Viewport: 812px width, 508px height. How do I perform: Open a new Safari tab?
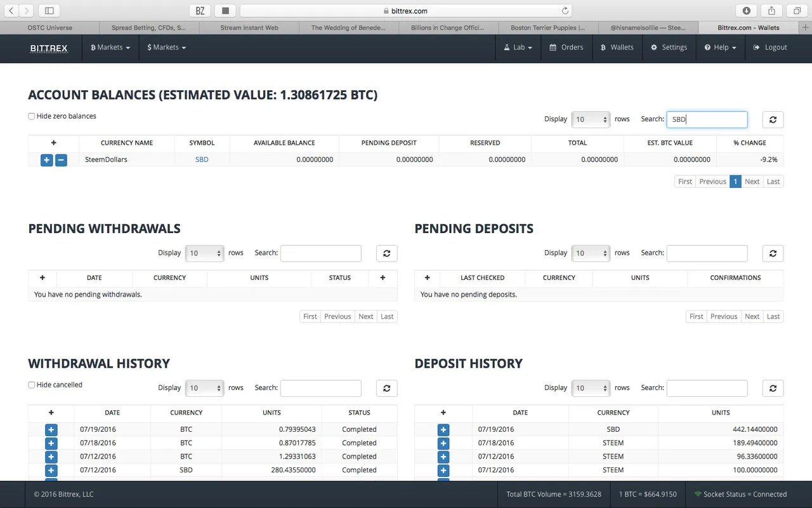(806, 28)
